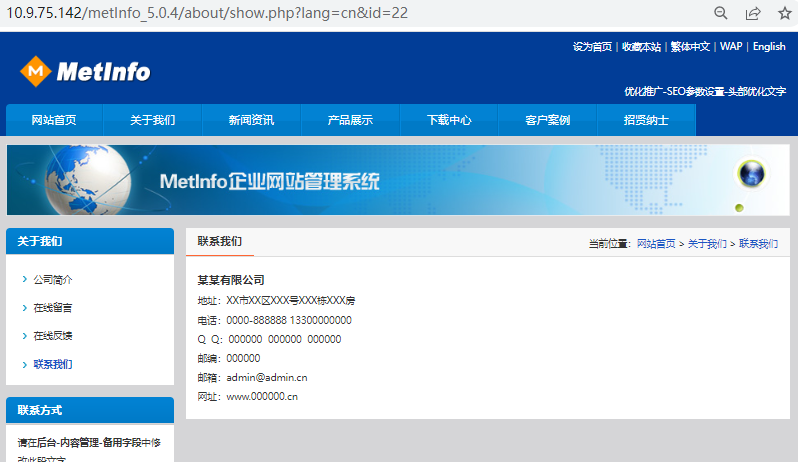
Task: Open the WAP version link
Action: (x=731, y=47)
